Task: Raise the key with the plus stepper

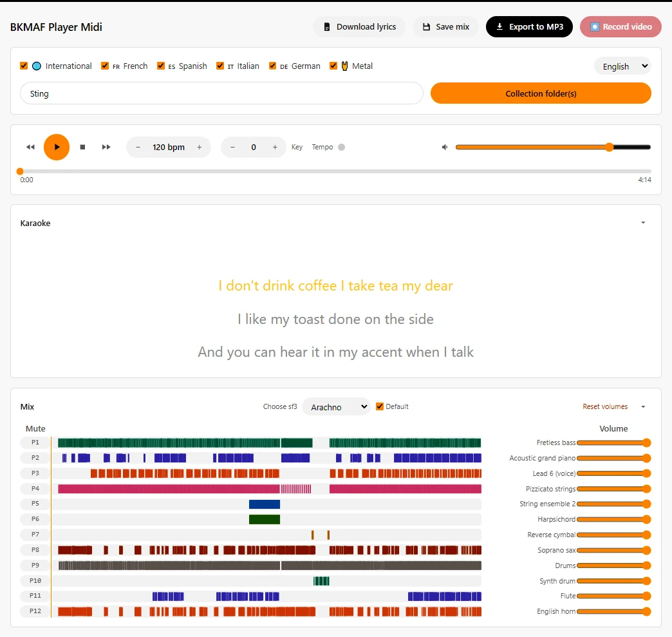Action: tap(275, 147)
